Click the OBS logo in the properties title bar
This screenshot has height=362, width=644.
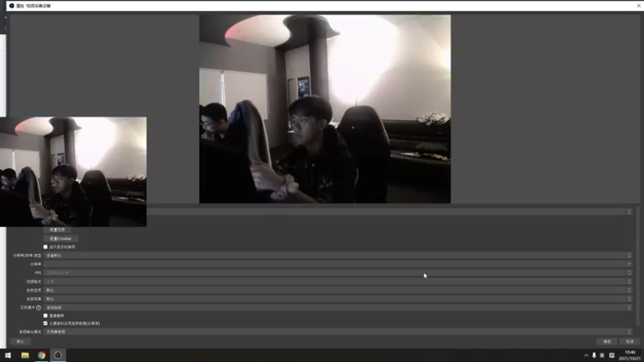11,6
